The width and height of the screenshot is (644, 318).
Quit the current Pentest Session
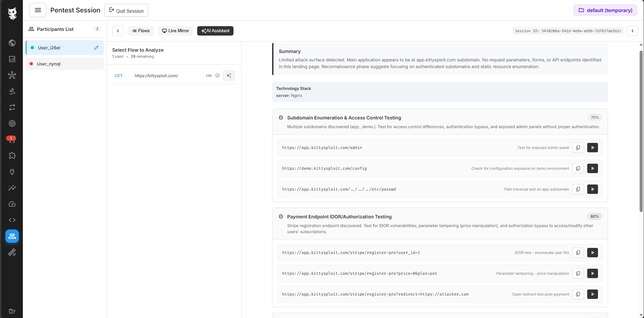126,10
